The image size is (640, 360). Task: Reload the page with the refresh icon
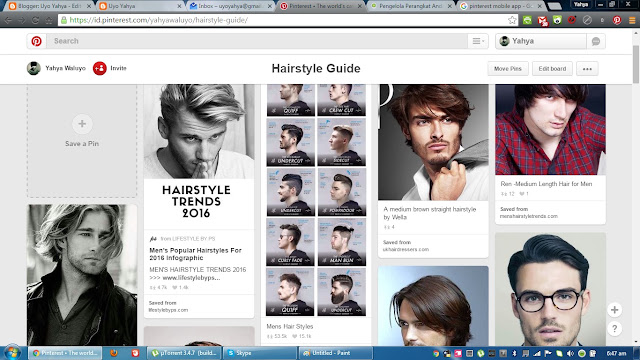point(36,20)
